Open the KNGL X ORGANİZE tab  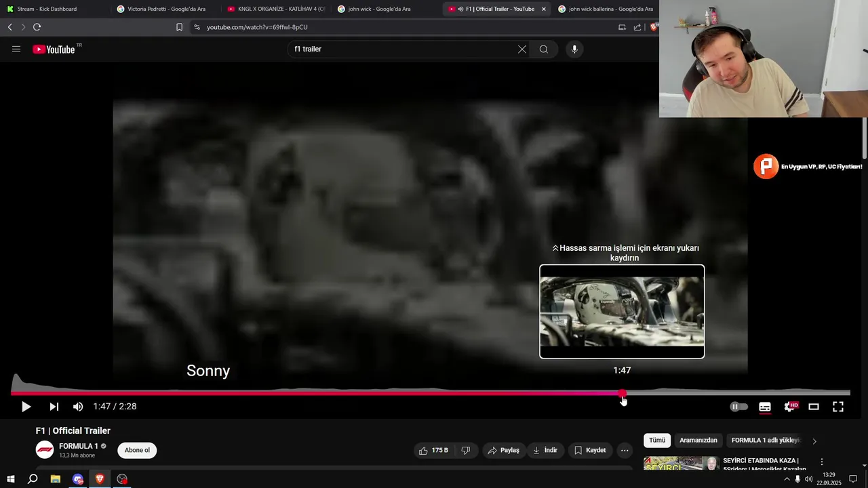[277, 9]
